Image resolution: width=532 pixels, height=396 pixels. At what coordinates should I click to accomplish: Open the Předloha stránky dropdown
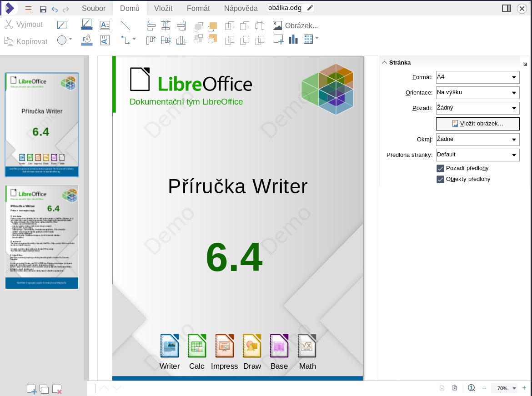click(477, 155)
